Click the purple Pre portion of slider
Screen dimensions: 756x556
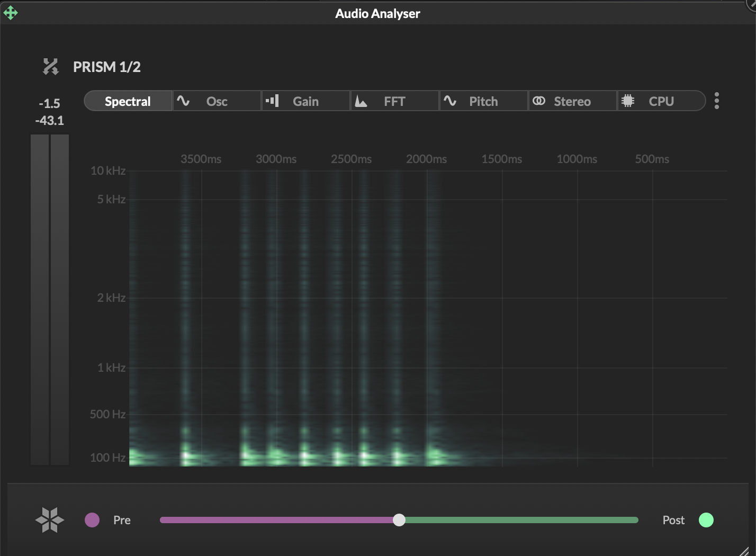pyautogui.click(x=276, y=520)
